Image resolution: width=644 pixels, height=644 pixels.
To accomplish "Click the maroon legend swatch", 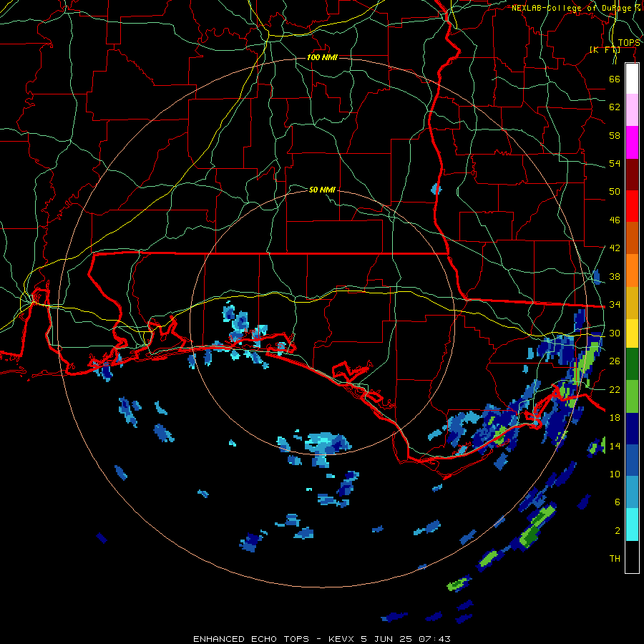I will click(x=632, y=175).
